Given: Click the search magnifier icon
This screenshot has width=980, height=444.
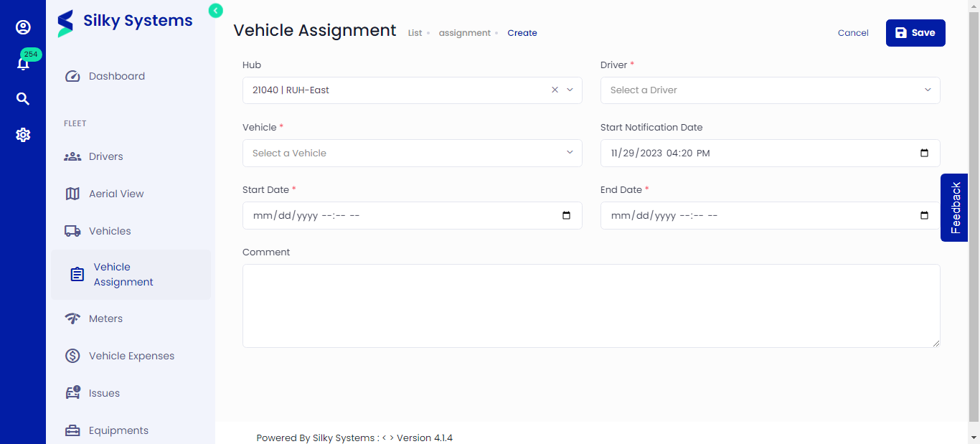Looking at the screenshot, I should (23, 99).
